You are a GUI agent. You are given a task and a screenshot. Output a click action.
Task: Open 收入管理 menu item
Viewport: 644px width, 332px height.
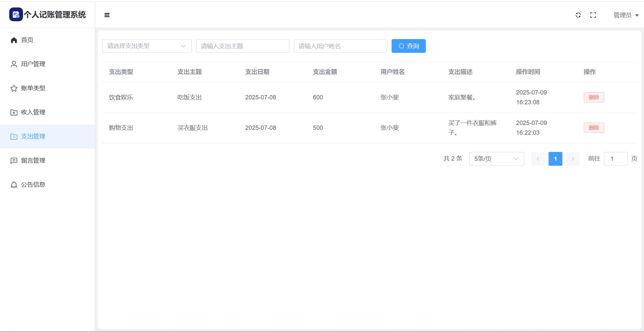[33, 112]
